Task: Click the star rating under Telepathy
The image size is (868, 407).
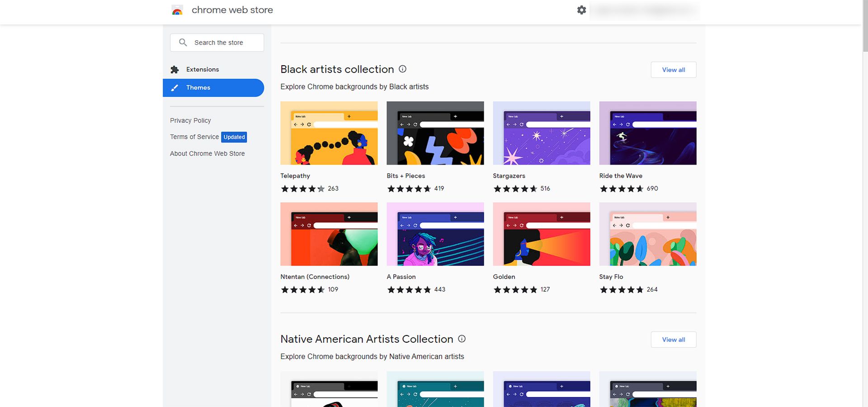Action: tap(302, 189)
